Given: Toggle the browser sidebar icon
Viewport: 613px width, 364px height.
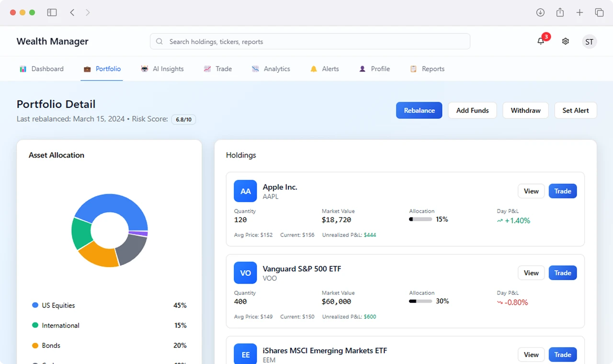Looking at the screenshot, I should pyautogui.click(x=52, y=12).
